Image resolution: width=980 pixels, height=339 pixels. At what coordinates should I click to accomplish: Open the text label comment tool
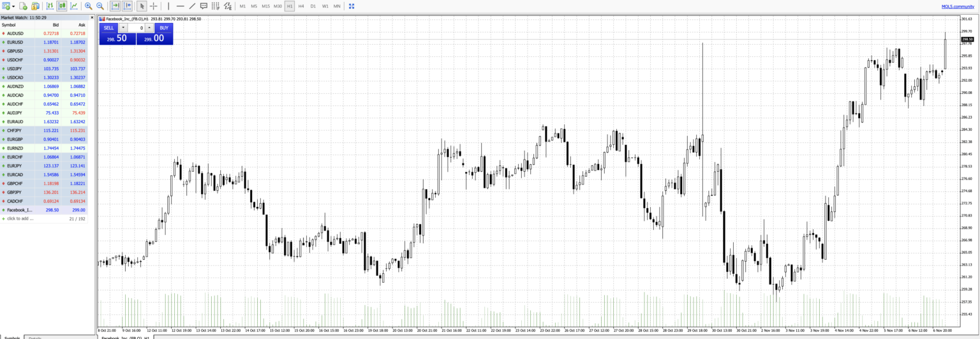204,6
